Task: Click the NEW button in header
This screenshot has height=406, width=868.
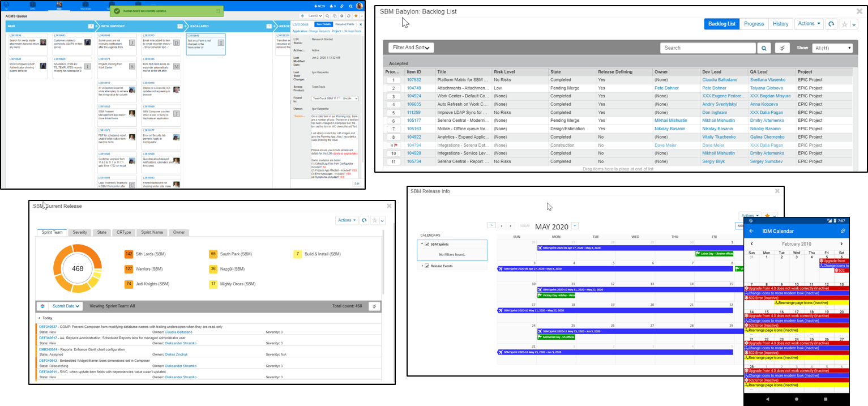Action: tap(319, 6)
